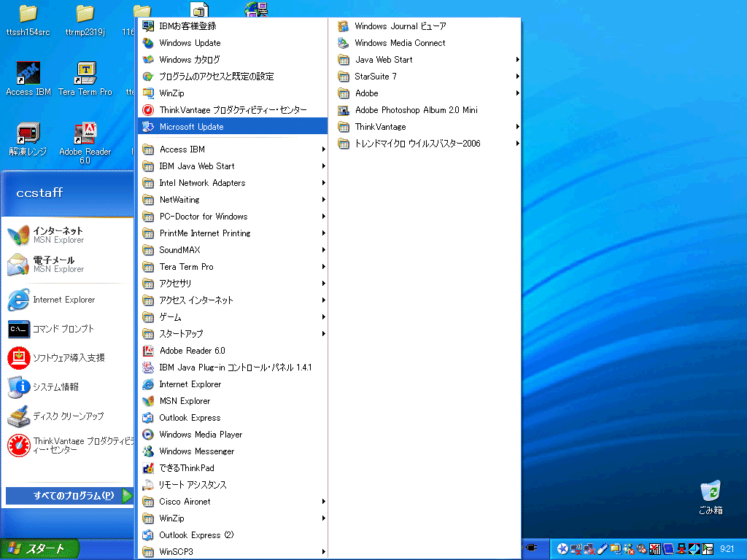The image size is (747, 560).
Task: Launch IBM Java Plug-in コントロール・パネル 1.4.1
Action: 233,367
